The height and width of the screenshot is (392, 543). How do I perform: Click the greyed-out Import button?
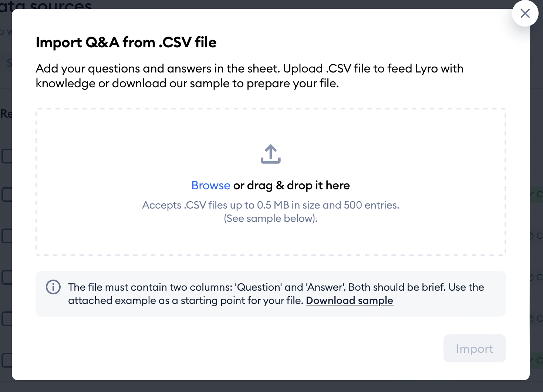click(x=475, y=348)
